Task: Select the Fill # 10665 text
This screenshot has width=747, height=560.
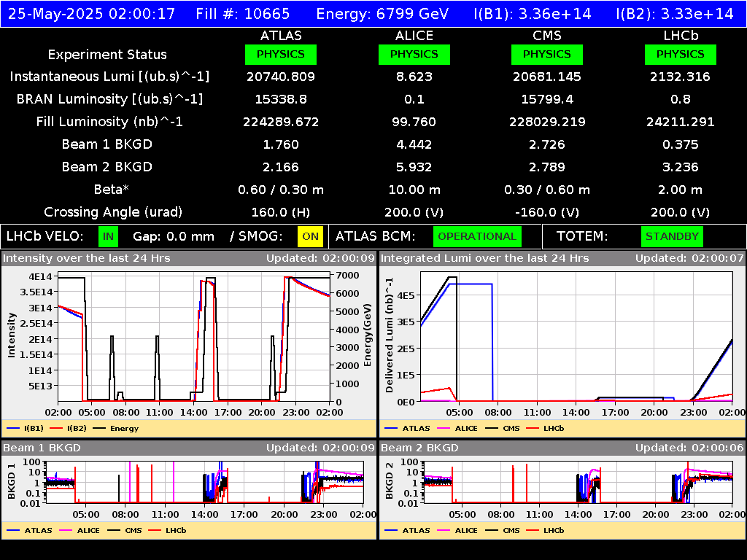Action: point(242,14)
